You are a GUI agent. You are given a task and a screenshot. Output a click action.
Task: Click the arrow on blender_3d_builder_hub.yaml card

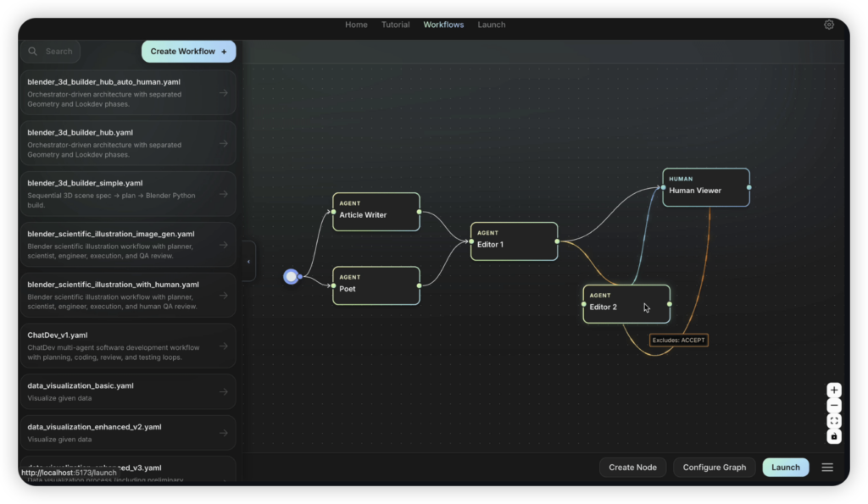(x=223, y=143)
